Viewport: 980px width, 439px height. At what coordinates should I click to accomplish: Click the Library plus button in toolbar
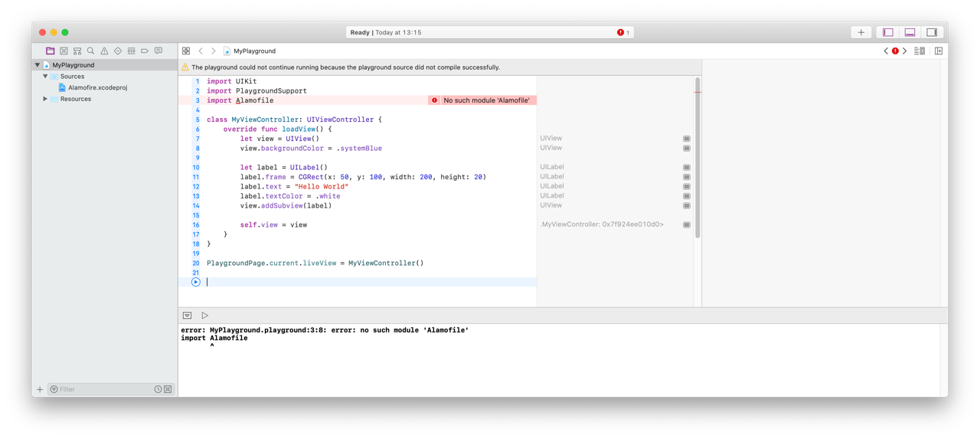tap(861, 32)
